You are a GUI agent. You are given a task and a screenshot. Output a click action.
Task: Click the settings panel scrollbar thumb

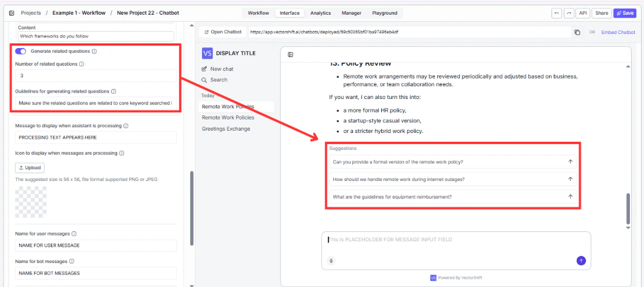point(191,209)
